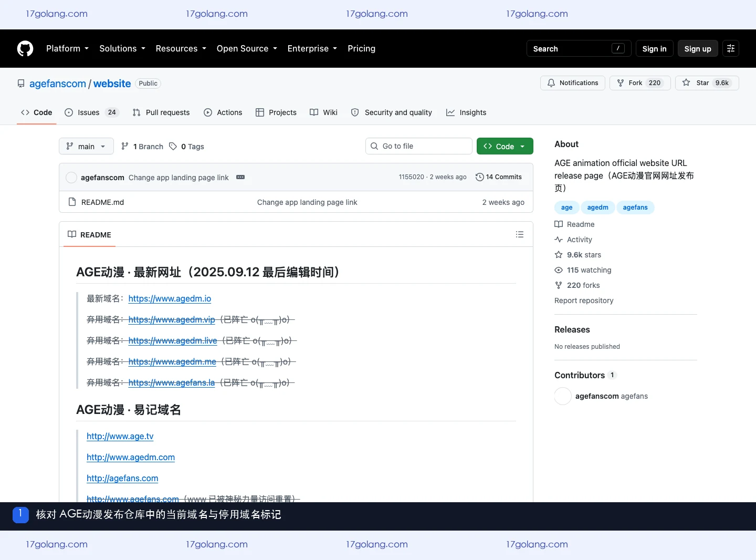Click the Report repository link
This screenshot has height=560, width=756.
click(584, 300)
